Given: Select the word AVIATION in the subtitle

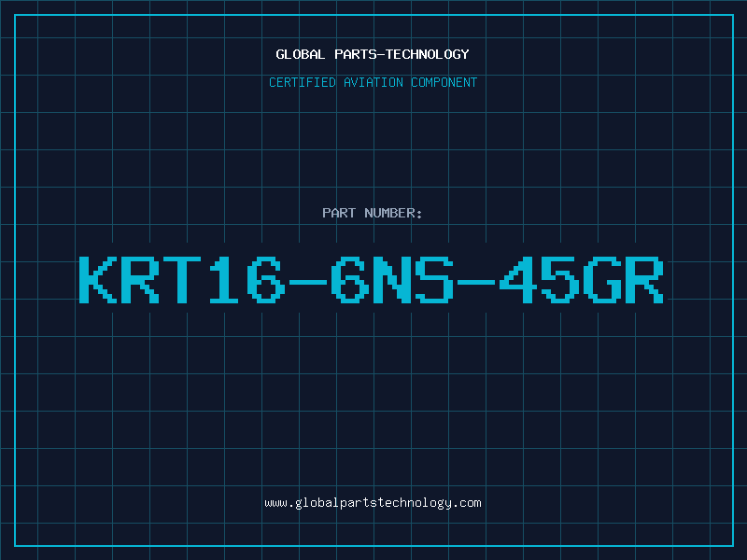Looking at the screenshot, I should [373, 82].
